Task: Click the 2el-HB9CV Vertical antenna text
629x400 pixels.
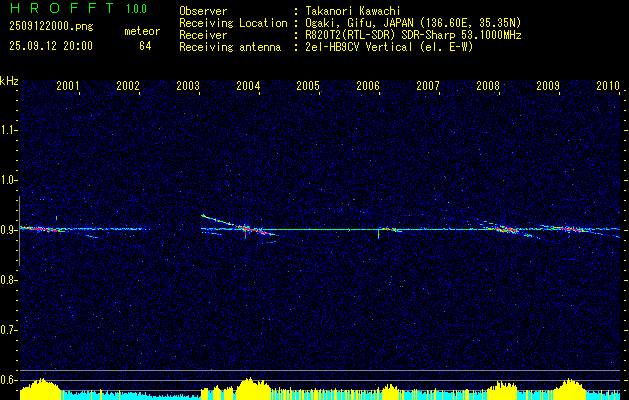Action: coord(390,47)
